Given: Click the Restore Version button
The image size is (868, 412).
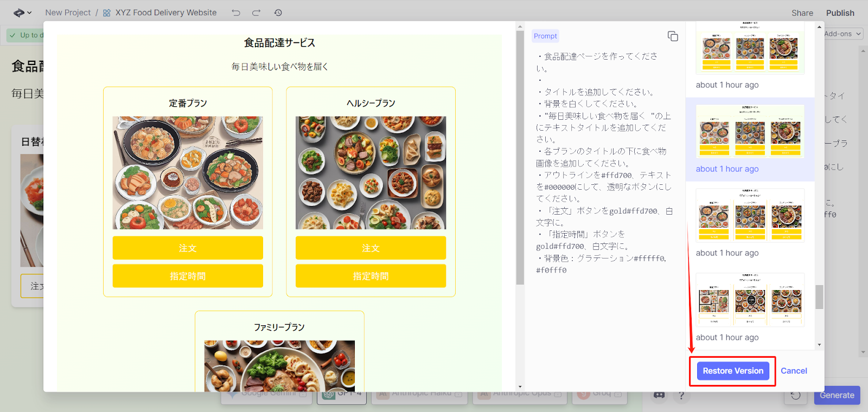Looking at the screenshot, I should point(733,371).
